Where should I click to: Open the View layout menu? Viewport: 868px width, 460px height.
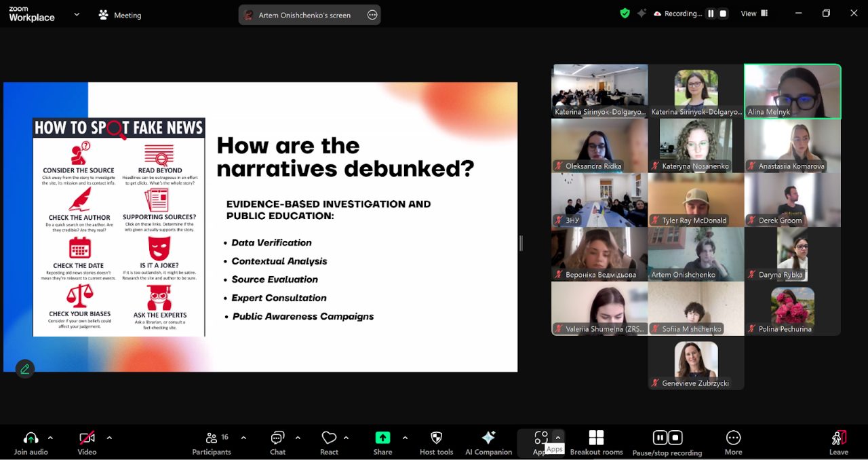coord(754,14)
